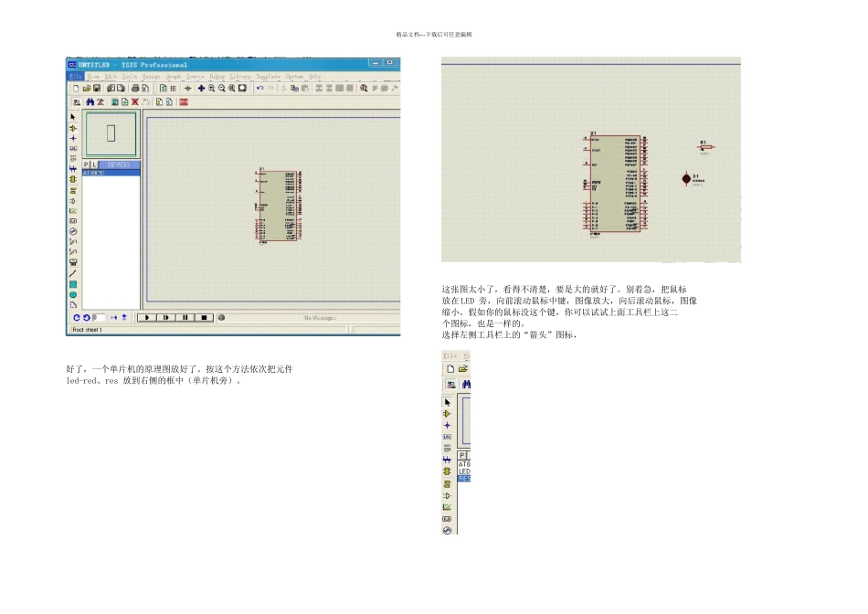
Task: Click 'Root sheet 1' in status bar
Action: pyautogui.click(x=87, y=330)
